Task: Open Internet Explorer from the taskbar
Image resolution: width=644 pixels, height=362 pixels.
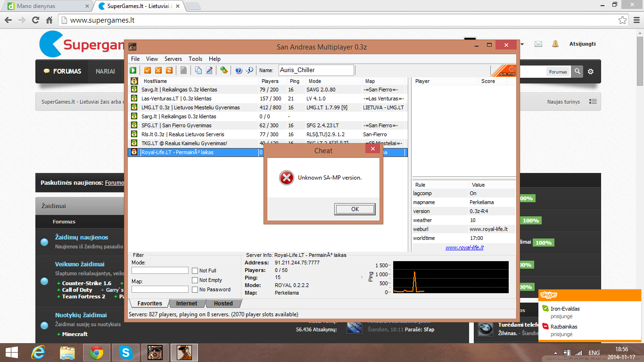Action: tap(38, 353)
